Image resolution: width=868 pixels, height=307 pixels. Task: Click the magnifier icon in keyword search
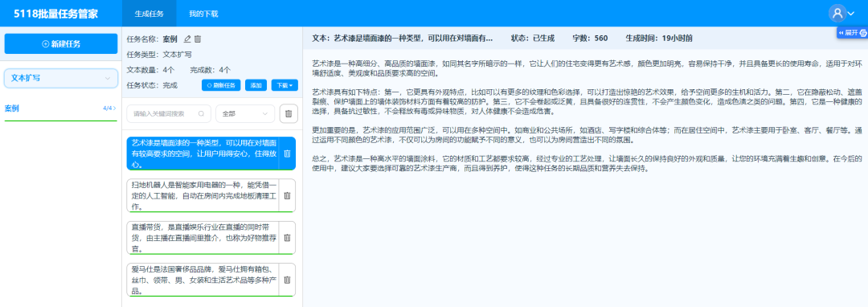pyautogui.click(x=201, y=114)
